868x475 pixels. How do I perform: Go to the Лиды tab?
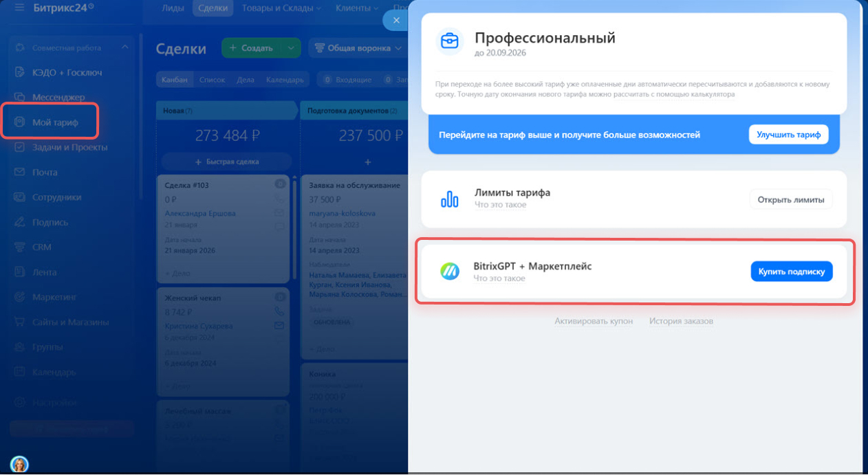[173, 8]
